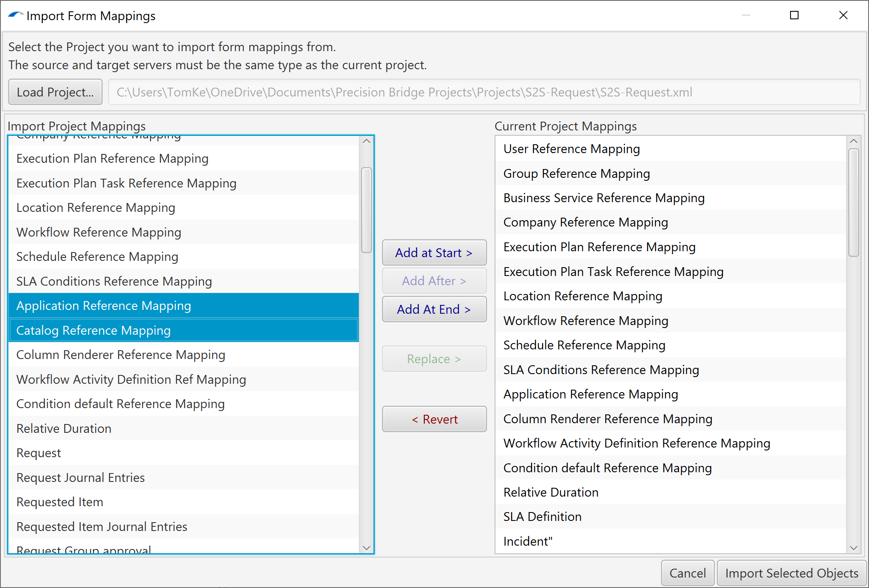Close the Import Form Mappings window
Image resolution: width=869 pixels, height=588 pixels.
pyautogui.click(x=843, y=15)
